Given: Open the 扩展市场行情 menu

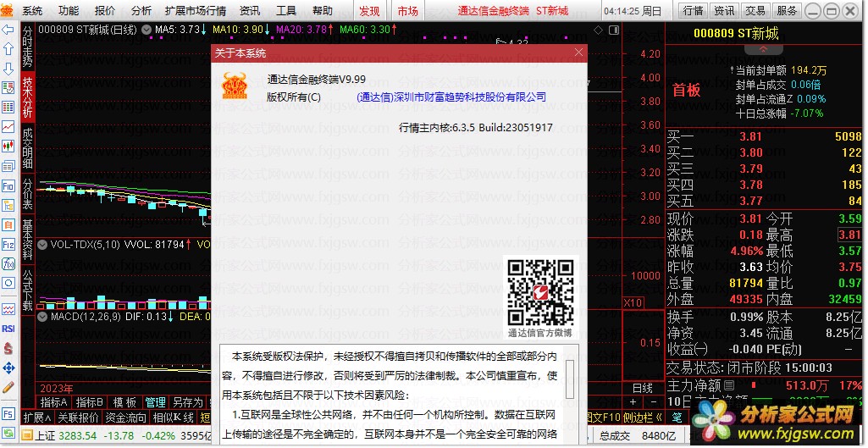Looking at the screenshot, I should (x=196, y=10).
